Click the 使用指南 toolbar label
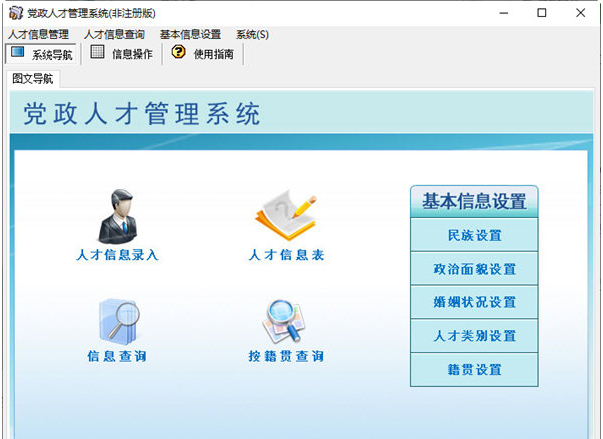Screen dimensions: 603x439 point(214,54)
